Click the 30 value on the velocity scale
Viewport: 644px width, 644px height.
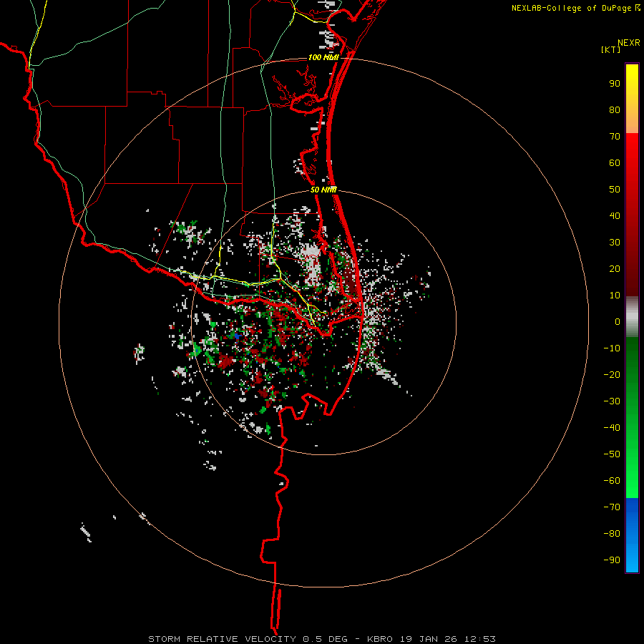pyautogui.click(x=615, y=243)
